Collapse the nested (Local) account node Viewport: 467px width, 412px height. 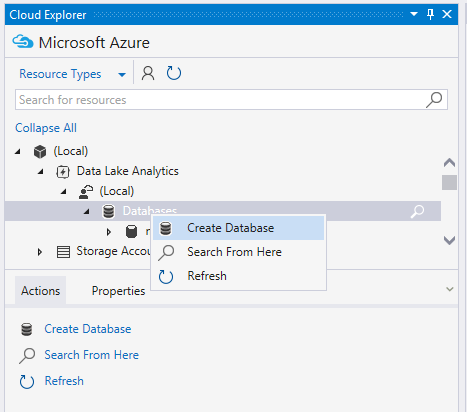(x=63, y=192)
